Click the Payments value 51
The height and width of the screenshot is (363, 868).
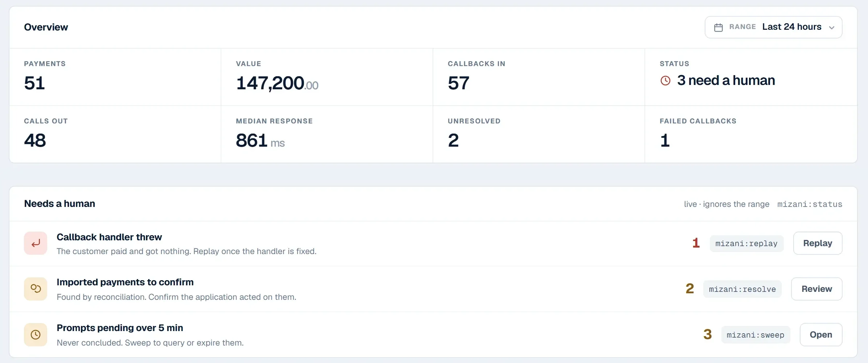34,83
